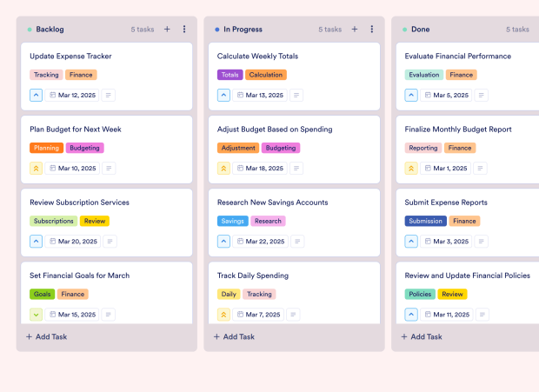Viewport: 539px width, 392px height.
Task: Open date picker showing Mar 22, 2025
Action: tap(260, 242)
